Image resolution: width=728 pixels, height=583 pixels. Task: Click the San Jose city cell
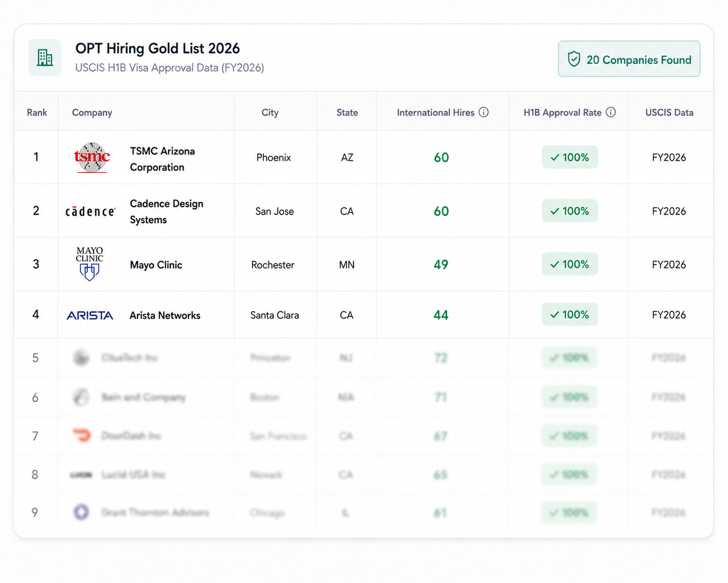click(275, 211)
